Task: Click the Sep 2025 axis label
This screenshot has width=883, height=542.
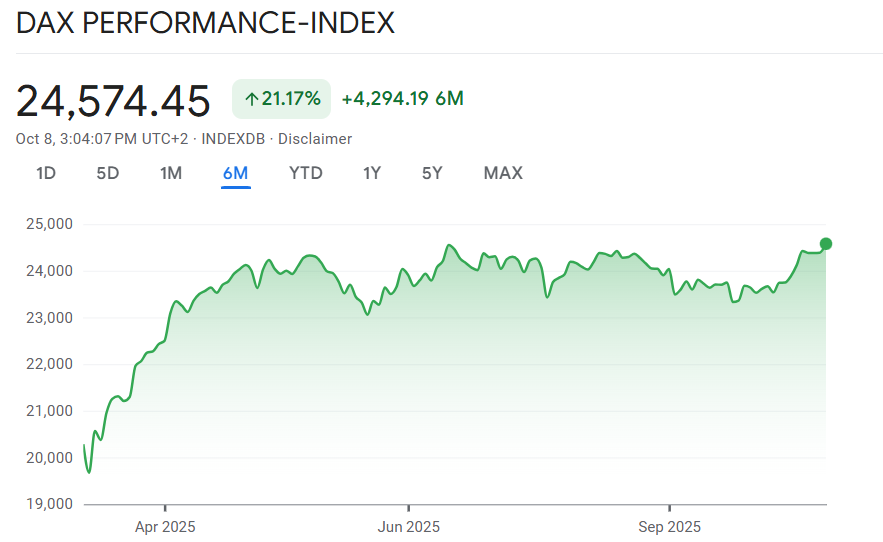Action: point(669,526)
